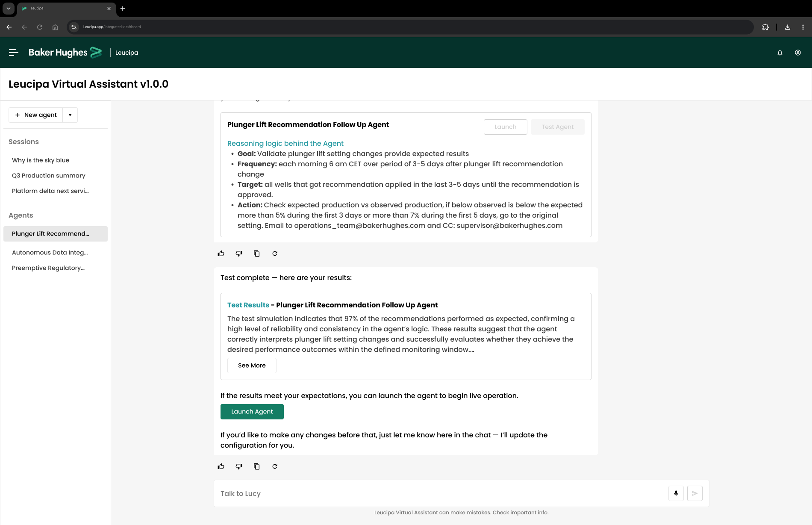
Task: Expand the New agent dropdown arrow
Action: 70,115
